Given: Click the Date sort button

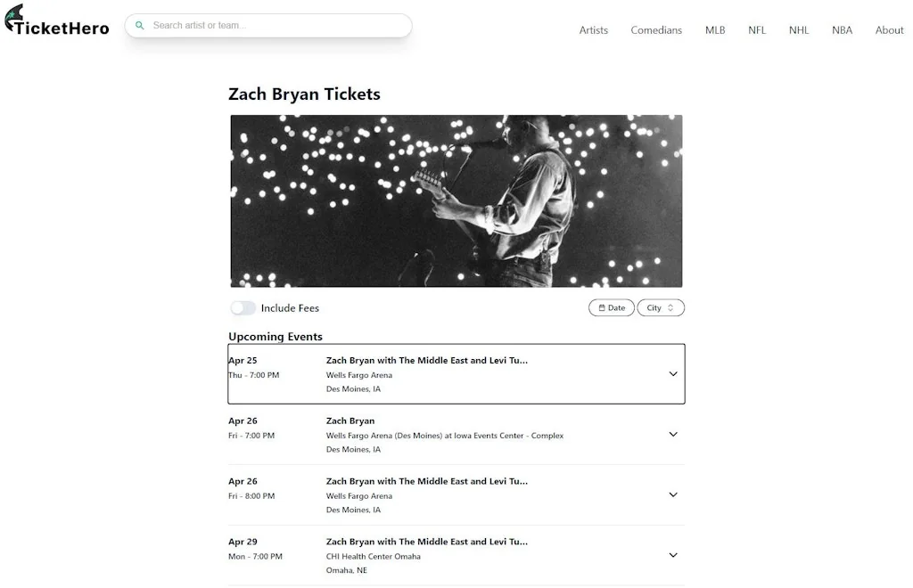Looking at the screenshot, I should [x=612, y=307].
